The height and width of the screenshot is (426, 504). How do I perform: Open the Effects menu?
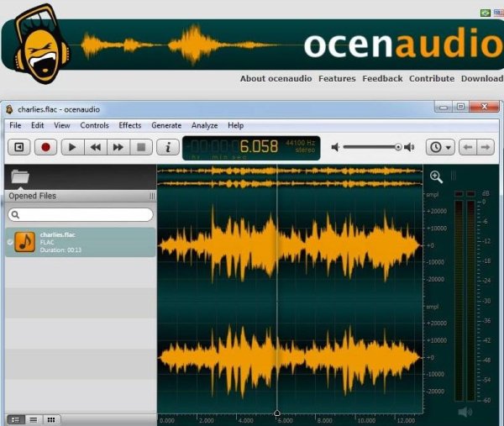click(130, 125)
